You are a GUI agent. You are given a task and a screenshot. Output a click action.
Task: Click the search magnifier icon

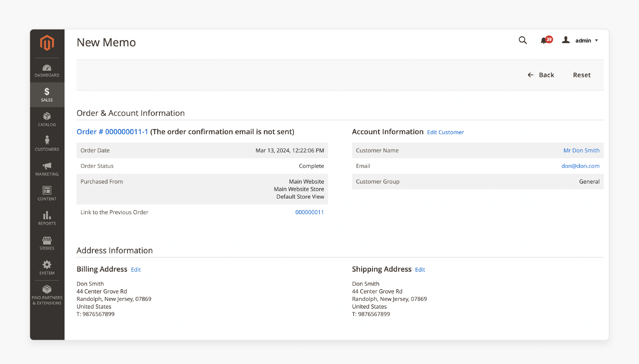pos(523,40)
